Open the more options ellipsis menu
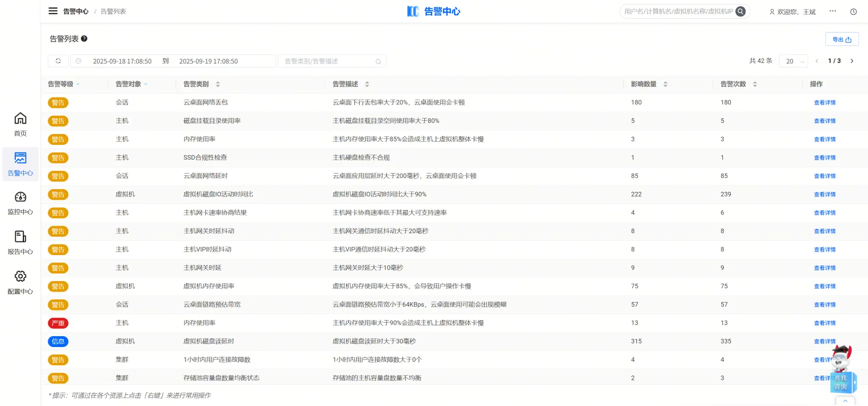This screenshot has height=406, width=868. (x=832, y=11)
